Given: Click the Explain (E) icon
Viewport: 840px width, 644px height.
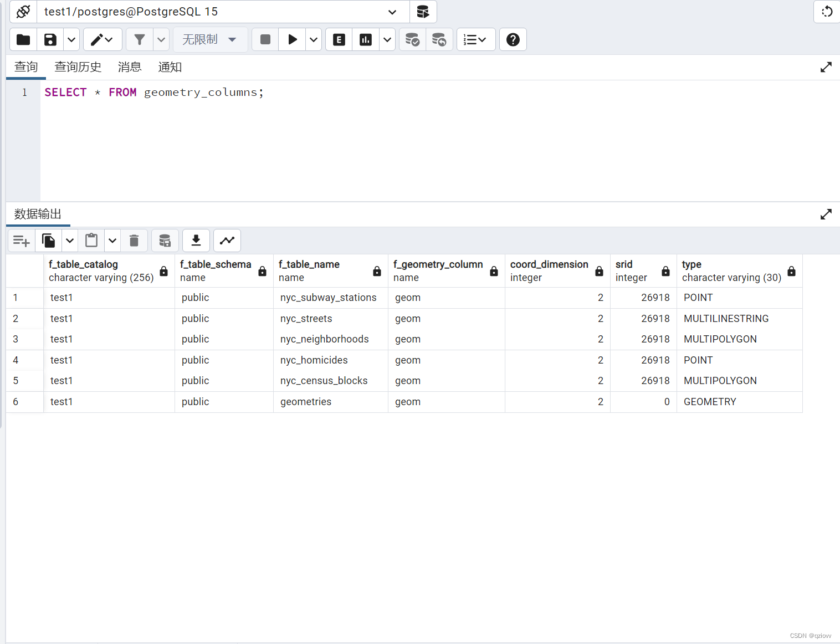Looking at the screenshot, I should (x=339, y=39).
